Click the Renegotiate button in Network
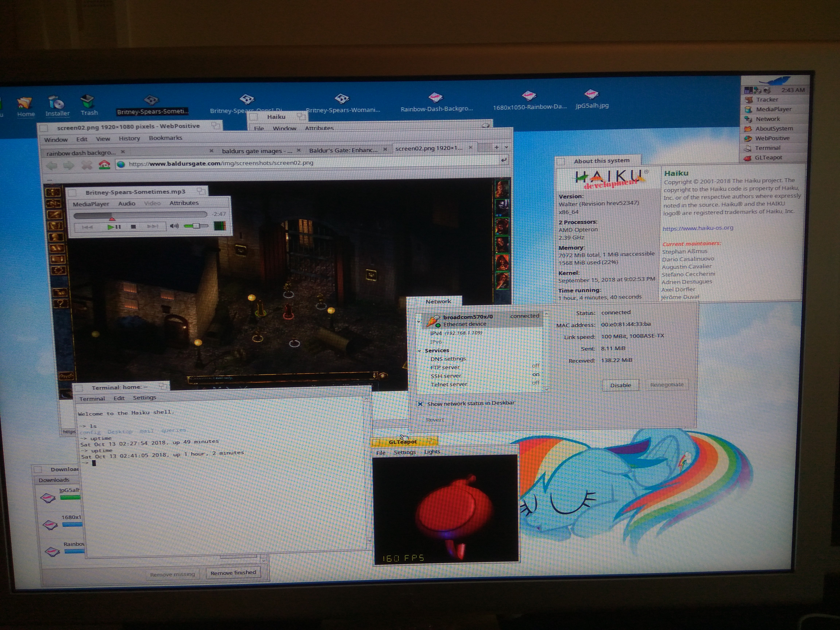The image size is (840, 630). tap(666, 384)
